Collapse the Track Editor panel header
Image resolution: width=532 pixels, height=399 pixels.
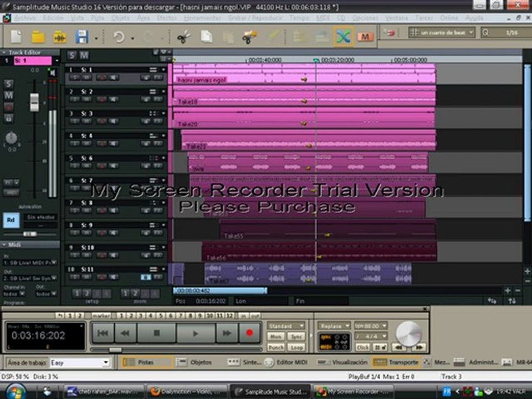point(30,52)
